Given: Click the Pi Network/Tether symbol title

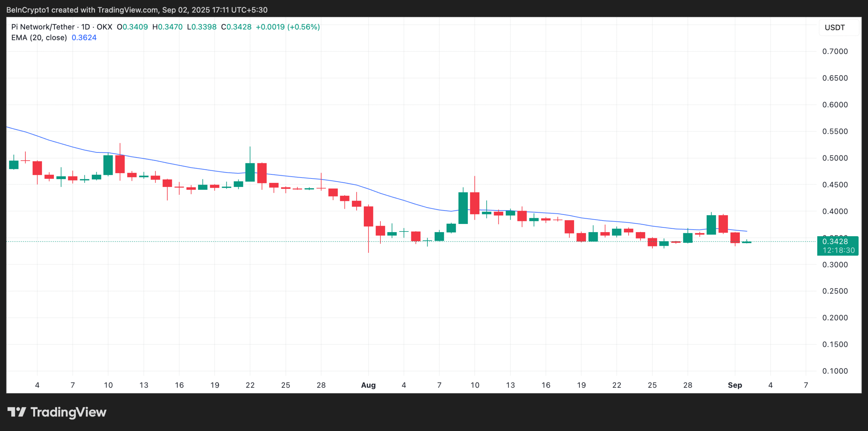Looking at the screenshot, I should tap(43, 27).
